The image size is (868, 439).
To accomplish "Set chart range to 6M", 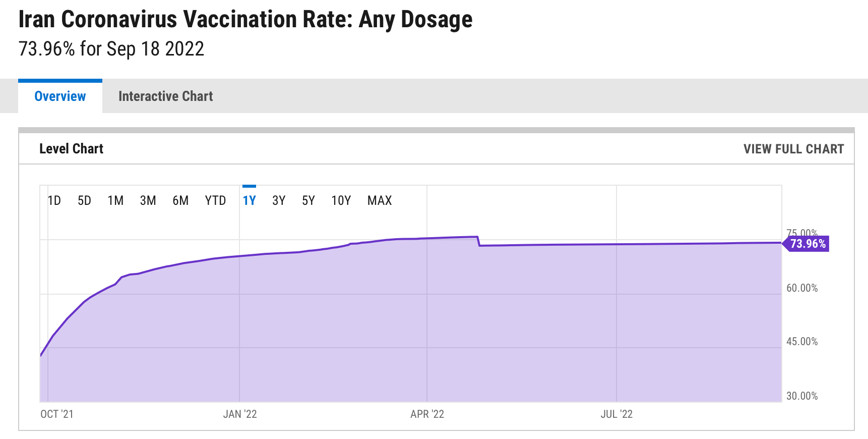I will pyautogui.click(x=180, y=201).
